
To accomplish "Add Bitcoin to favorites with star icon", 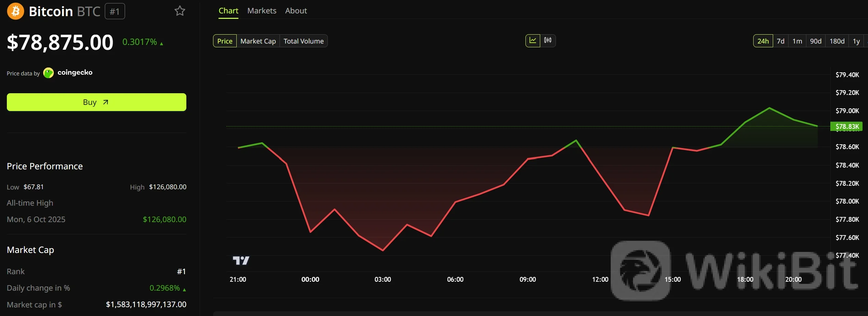I will point(180,11).
